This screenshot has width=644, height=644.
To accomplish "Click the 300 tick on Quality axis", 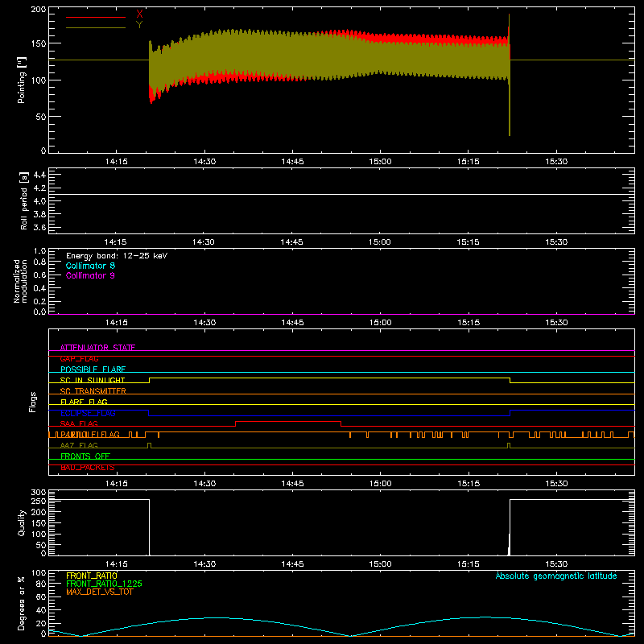I will (39, 493).
